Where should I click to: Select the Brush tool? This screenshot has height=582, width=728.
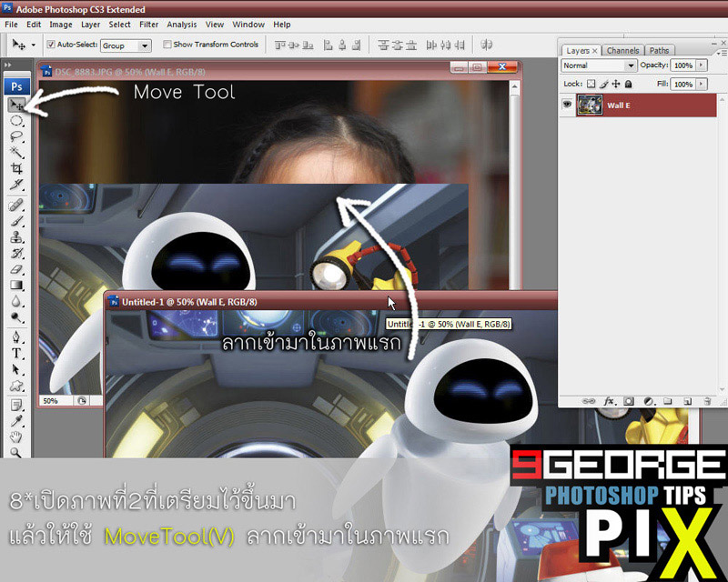(16, 221)
